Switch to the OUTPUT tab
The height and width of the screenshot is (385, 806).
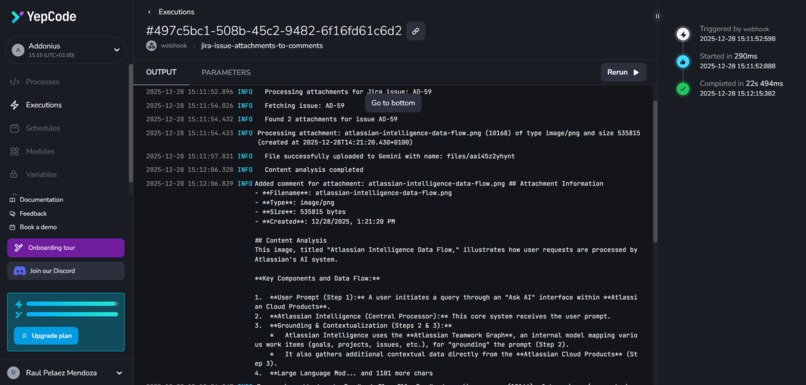tap(161, 72)
